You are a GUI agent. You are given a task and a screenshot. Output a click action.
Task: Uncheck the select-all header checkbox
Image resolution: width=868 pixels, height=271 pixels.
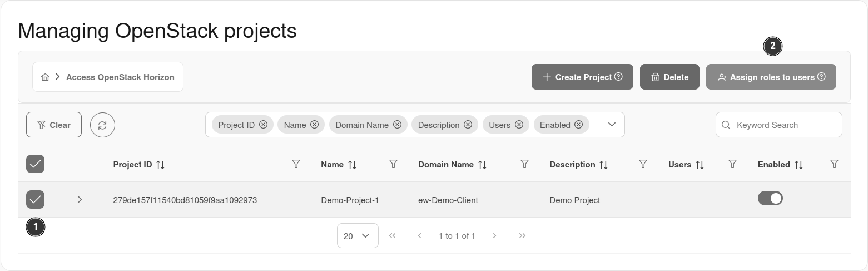click(x=36, y=164)
